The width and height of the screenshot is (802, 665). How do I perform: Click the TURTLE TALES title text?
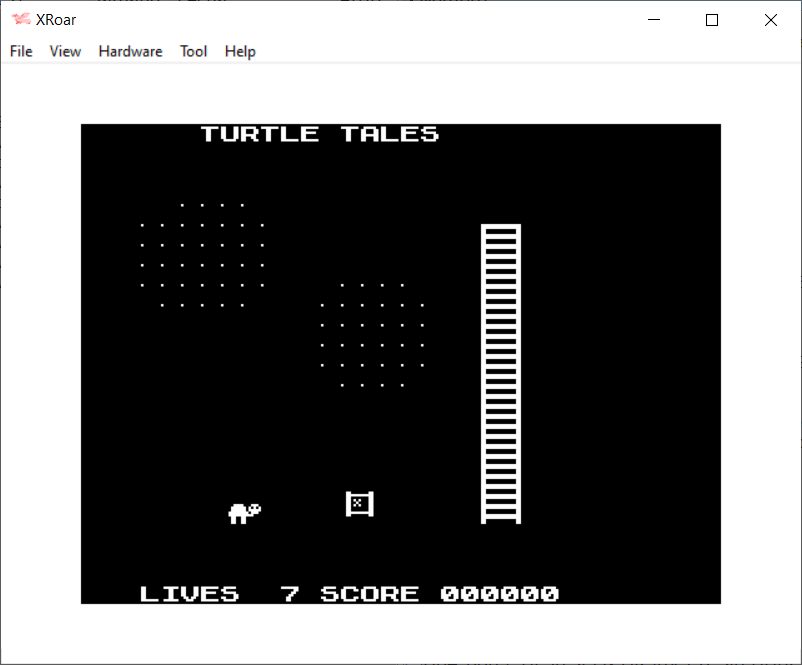(319, 134)
